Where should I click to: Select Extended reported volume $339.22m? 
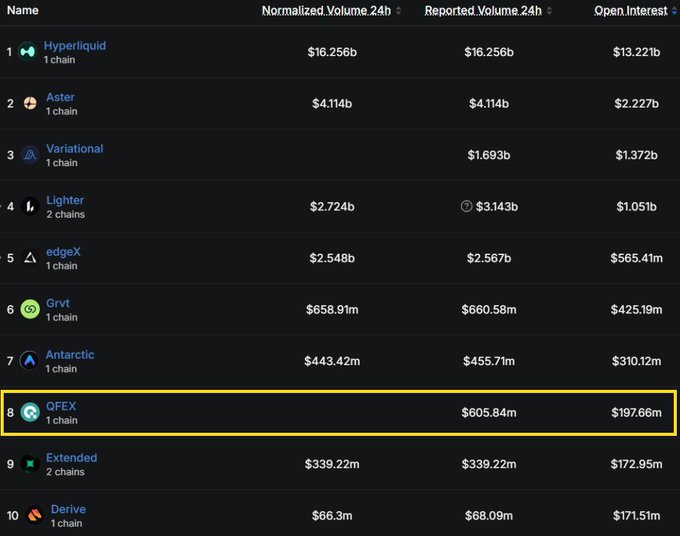[489, 464]
